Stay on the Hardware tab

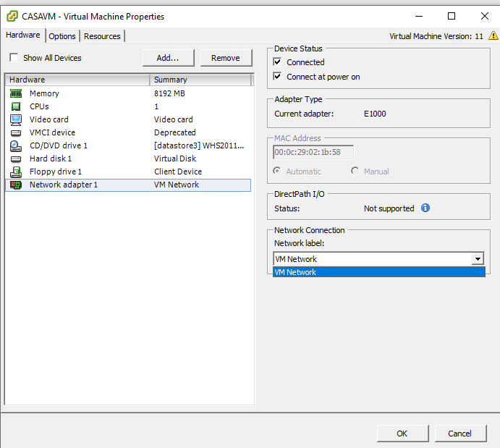click(x=23, y=35)
